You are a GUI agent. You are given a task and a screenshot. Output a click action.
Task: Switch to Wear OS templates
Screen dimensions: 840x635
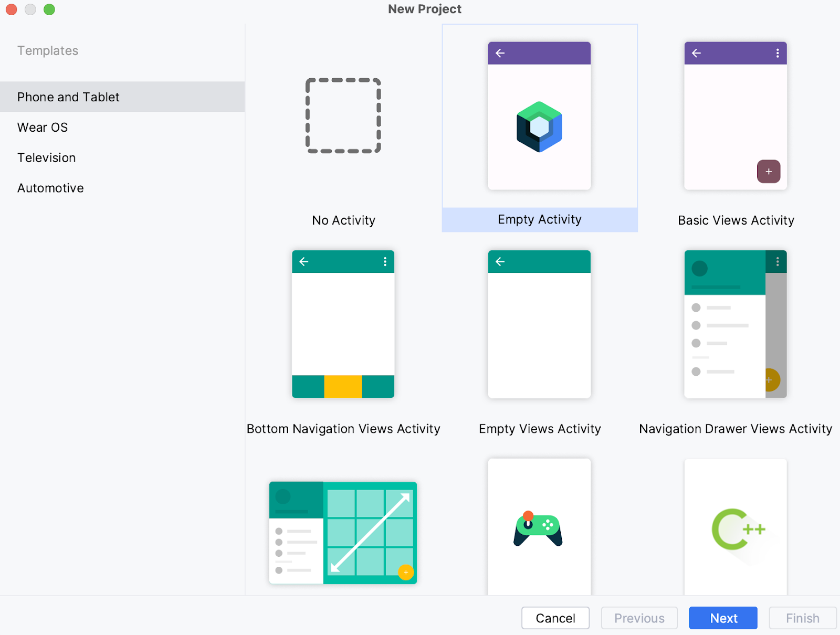(42, 127)
